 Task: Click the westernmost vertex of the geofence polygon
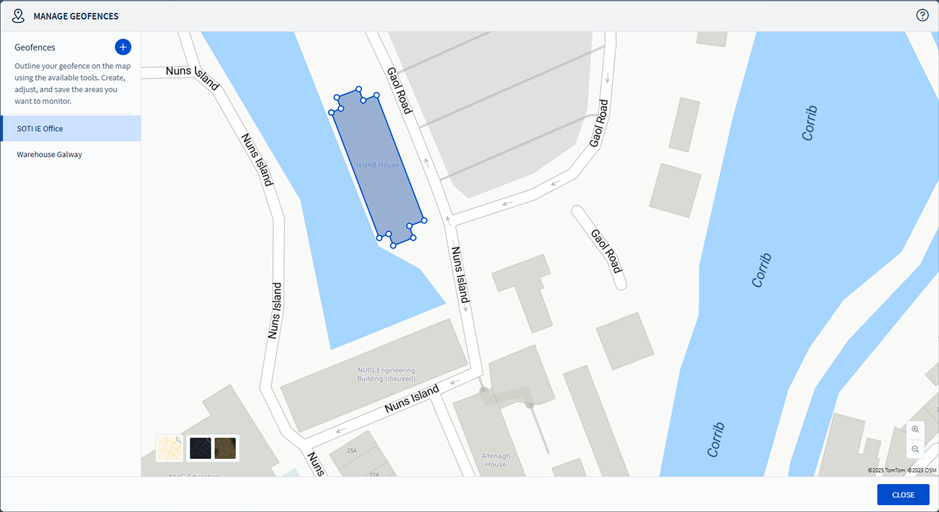[x=331, y=112]
